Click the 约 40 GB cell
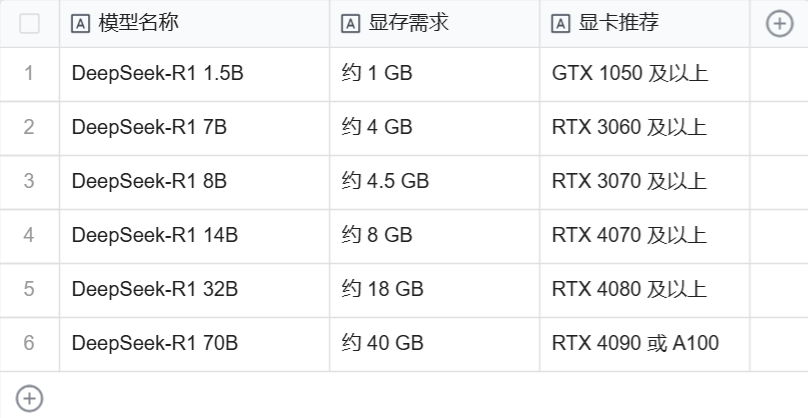Viewport: 808px width, 418px height. tap(434, 343)
